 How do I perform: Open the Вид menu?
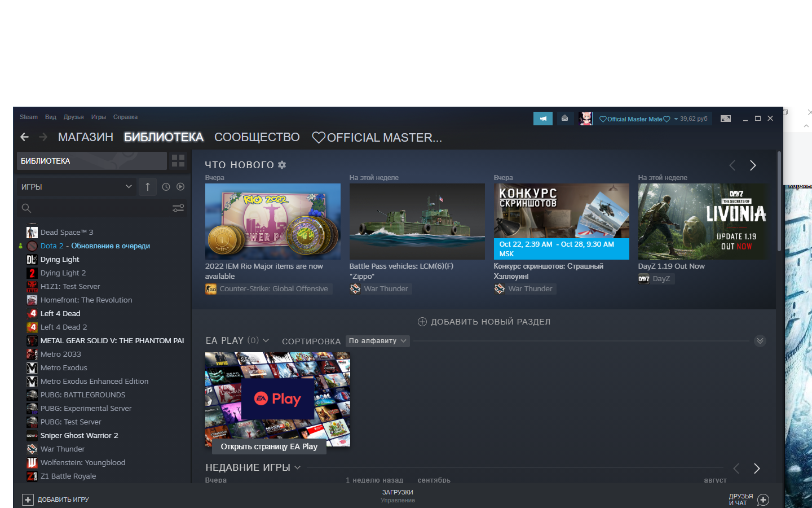point(51,117)
